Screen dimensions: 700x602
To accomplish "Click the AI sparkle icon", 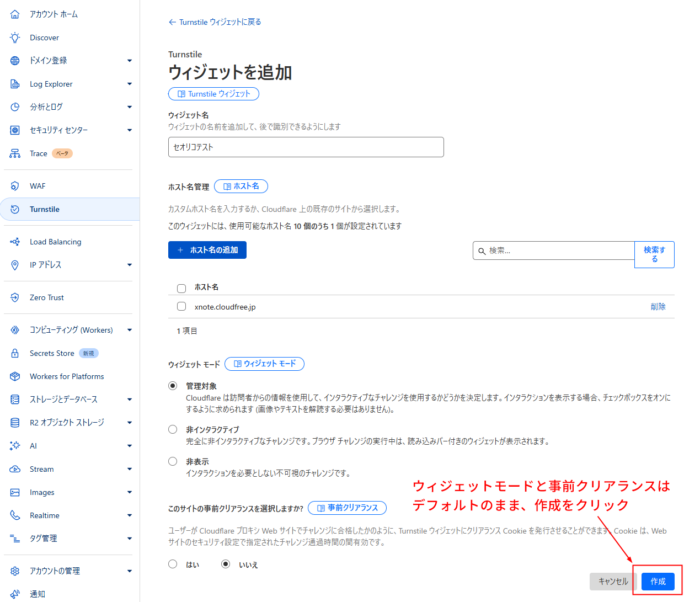I will (x=15, y=446).
